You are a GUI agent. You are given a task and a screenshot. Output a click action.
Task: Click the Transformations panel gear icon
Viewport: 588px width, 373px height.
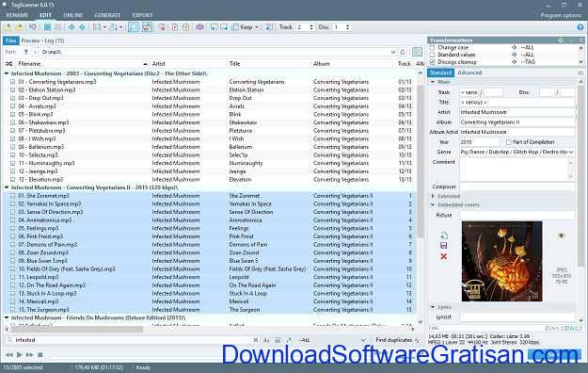[x=561, y=40]
